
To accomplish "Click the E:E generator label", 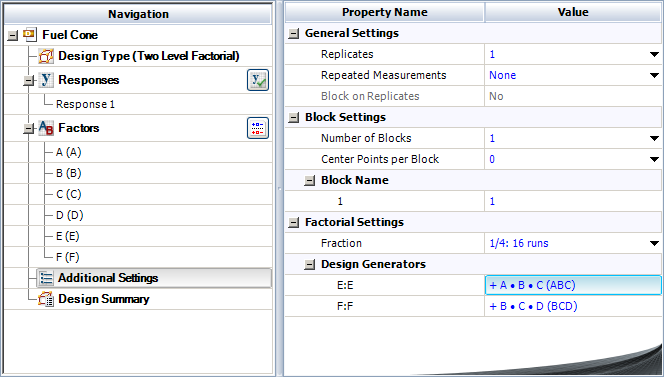I will point(345,286).
